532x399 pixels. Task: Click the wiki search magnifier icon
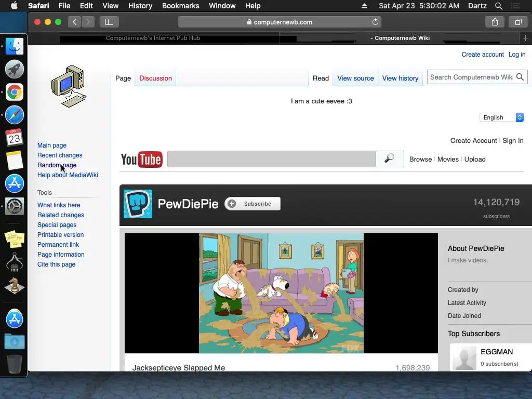tap(520, 77)
